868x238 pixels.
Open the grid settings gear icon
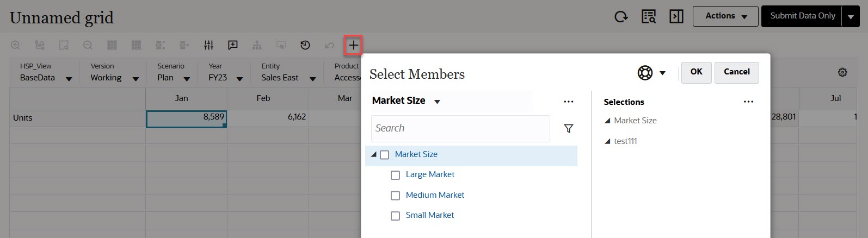click(x=842, y=72)
